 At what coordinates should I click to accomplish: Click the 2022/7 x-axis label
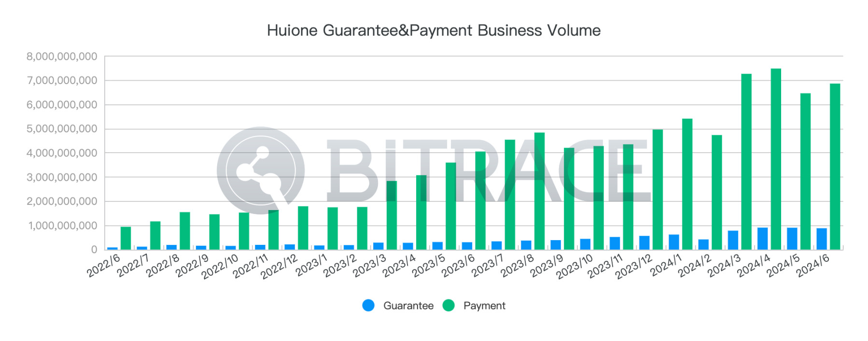[133, 265]
